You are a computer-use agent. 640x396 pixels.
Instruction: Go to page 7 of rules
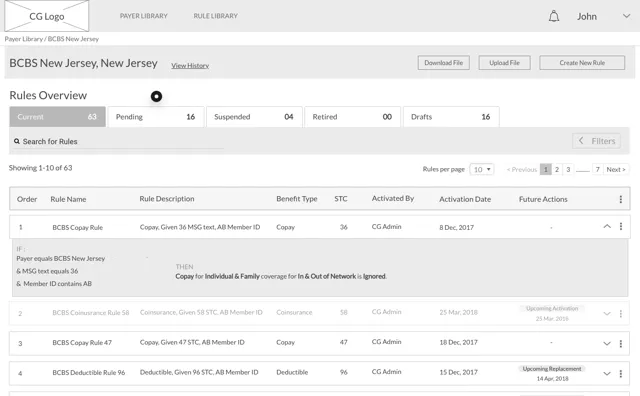coord(598,169)
